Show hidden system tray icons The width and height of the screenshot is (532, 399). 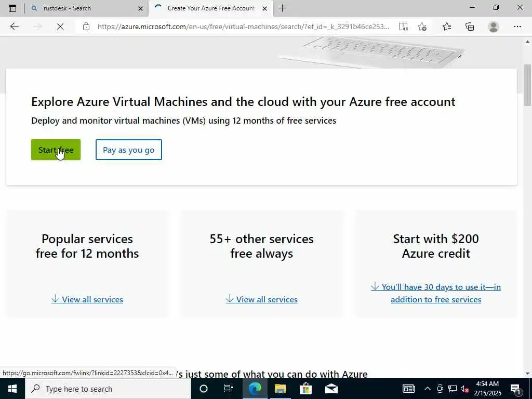click(428, 389)
